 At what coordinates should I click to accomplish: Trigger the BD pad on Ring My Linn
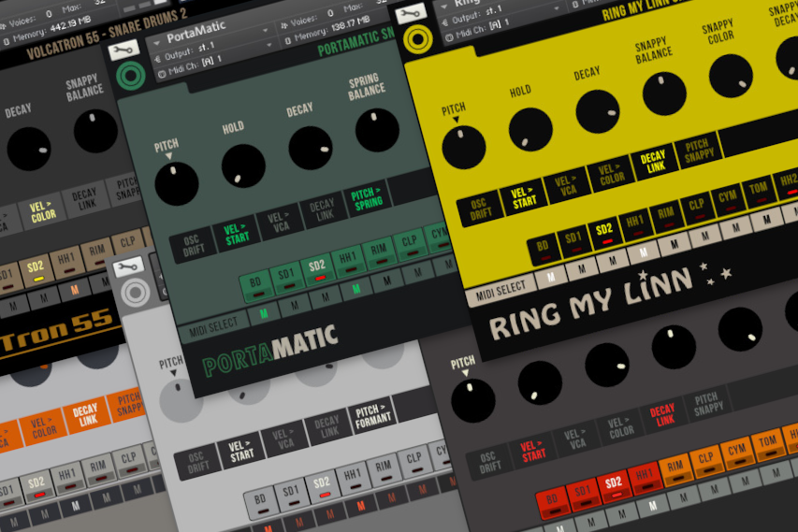[543, 250]
